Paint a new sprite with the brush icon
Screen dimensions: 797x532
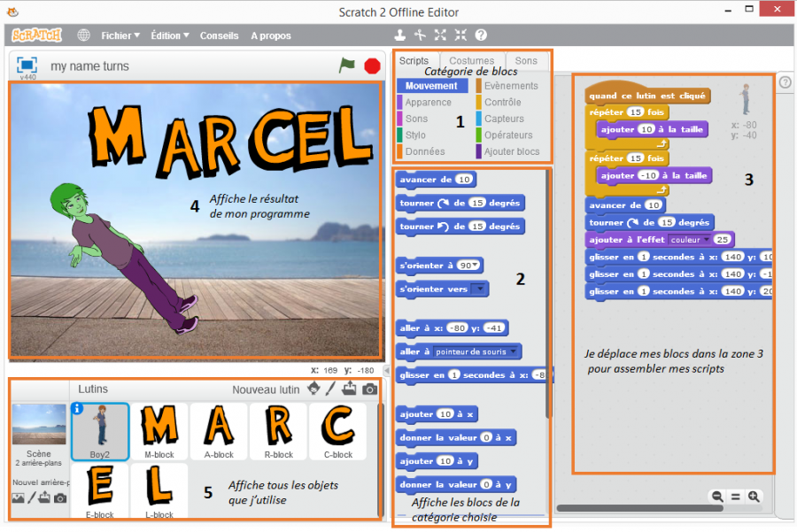tap(330, 389)
